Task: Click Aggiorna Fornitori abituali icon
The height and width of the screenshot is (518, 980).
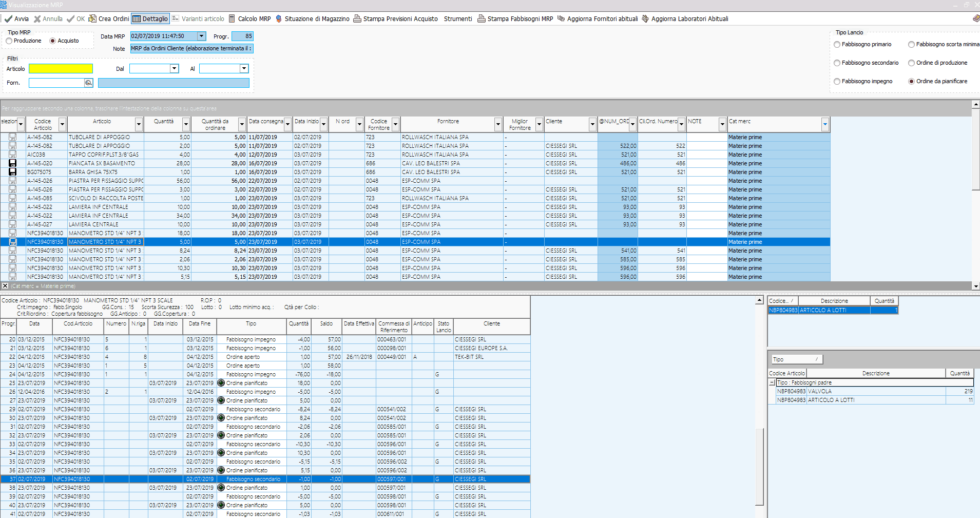Action: (561, 19)
